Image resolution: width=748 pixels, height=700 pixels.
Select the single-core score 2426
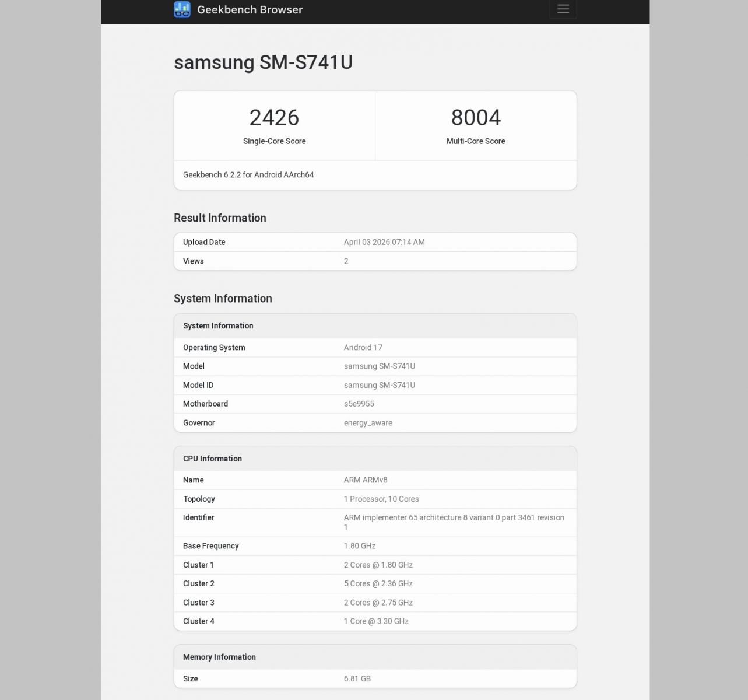pyautogui.click(x=274, y=118)
